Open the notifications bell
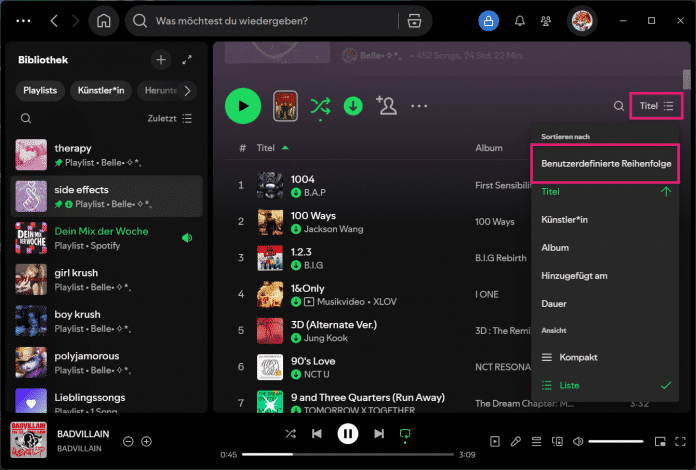 (520, 21)
